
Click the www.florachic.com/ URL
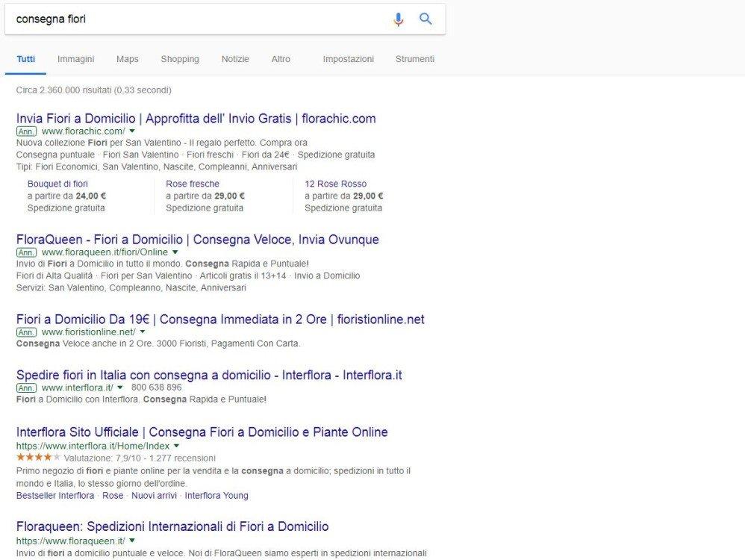point(83,131)
